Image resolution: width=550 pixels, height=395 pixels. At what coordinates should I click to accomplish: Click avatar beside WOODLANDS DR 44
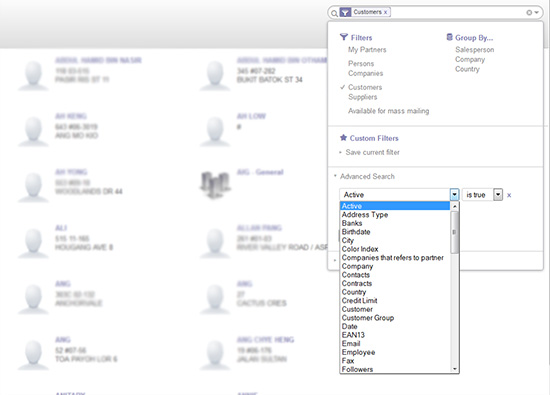pyautogui.click(x=33, y=187)
